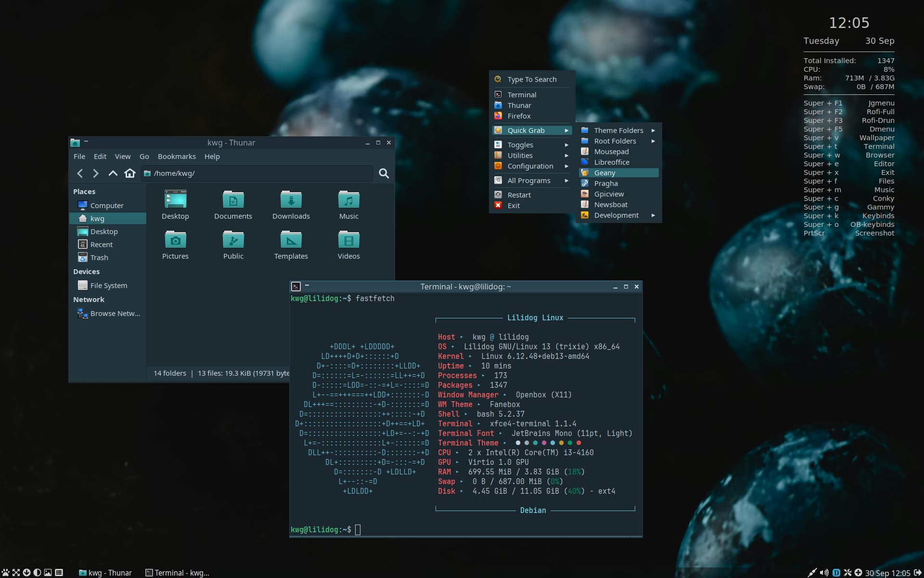Image resolution: width=924 pixels, height=578 pixels.
Task: Select Trash in Places sidebar
Action: pos(99,258)
